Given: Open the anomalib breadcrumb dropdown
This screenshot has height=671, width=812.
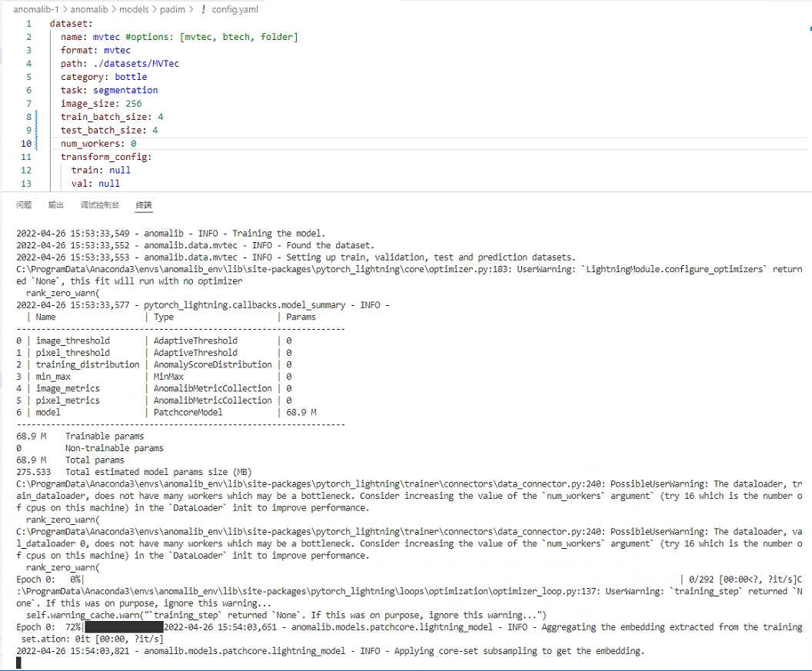Looking at the screenshot, I should (91, 10).
